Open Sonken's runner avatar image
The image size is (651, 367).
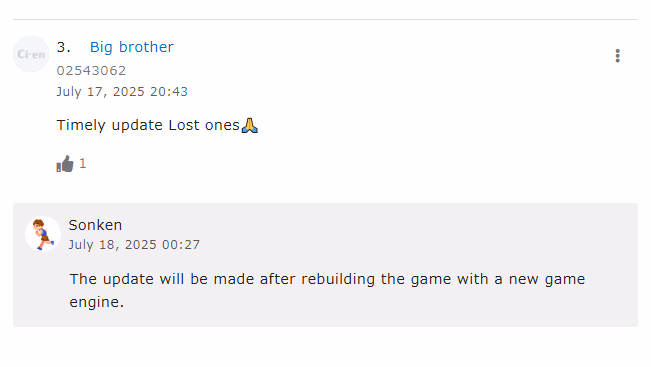[43, 234]
